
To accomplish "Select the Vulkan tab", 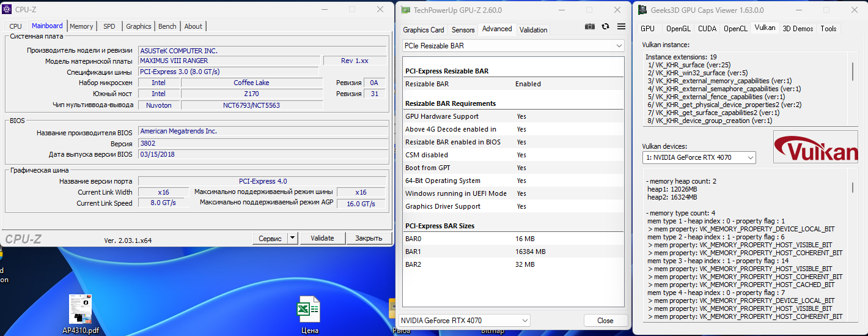I will point(765,28).
